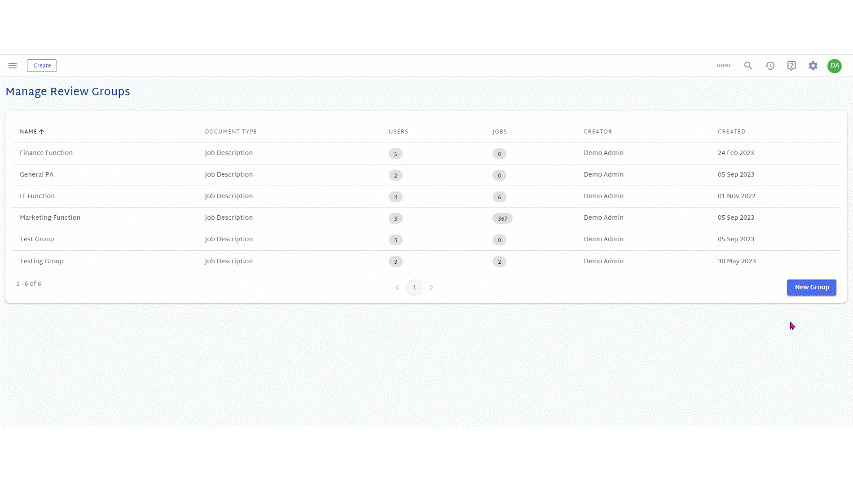
Task: Click the users badge for Testing Group
Action: click(395, 262)
